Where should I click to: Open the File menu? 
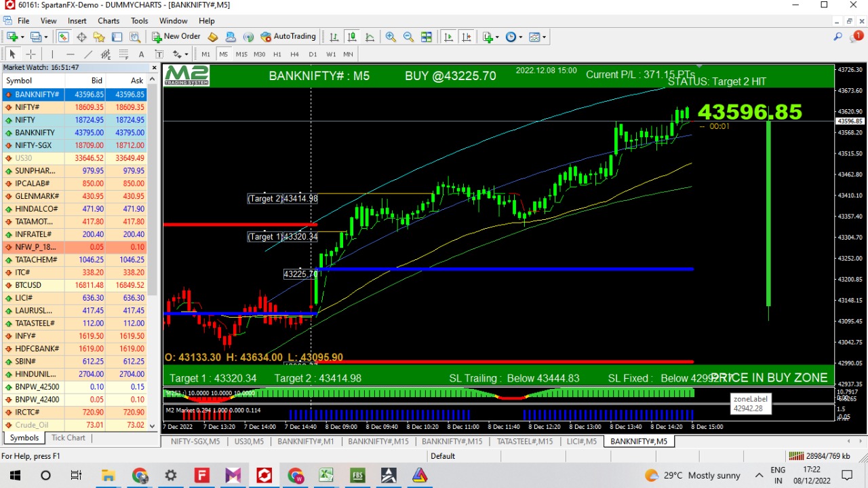pyautogui.click(x=23, y=21)
